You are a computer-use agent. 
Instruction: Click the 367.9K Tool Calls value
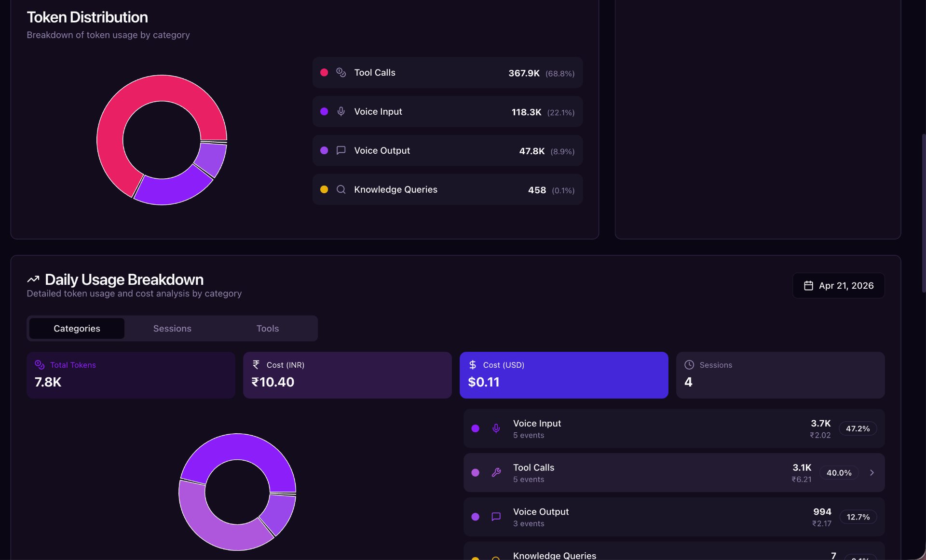click(x=524, y=73)
